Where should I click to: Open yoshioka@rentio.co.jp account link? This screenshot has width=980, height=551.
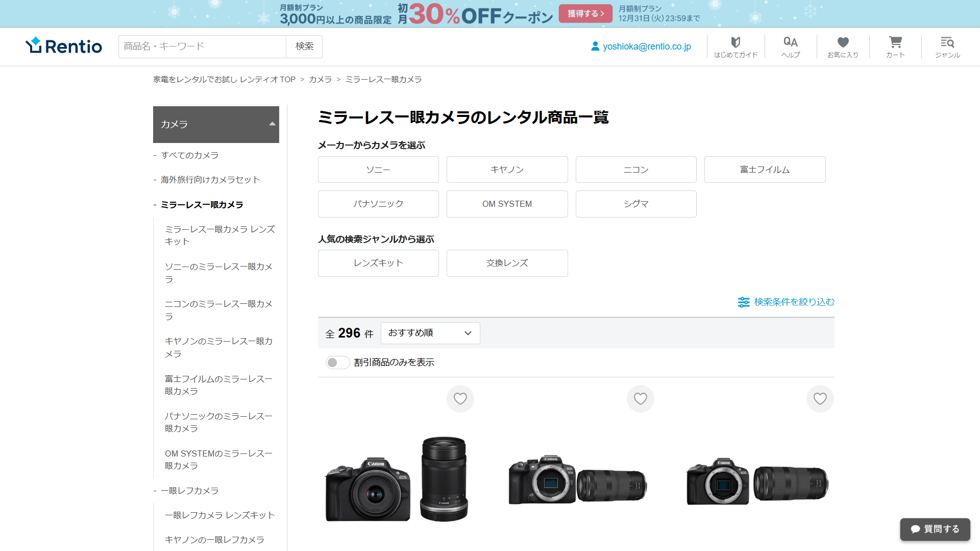(x=647, y=46)
